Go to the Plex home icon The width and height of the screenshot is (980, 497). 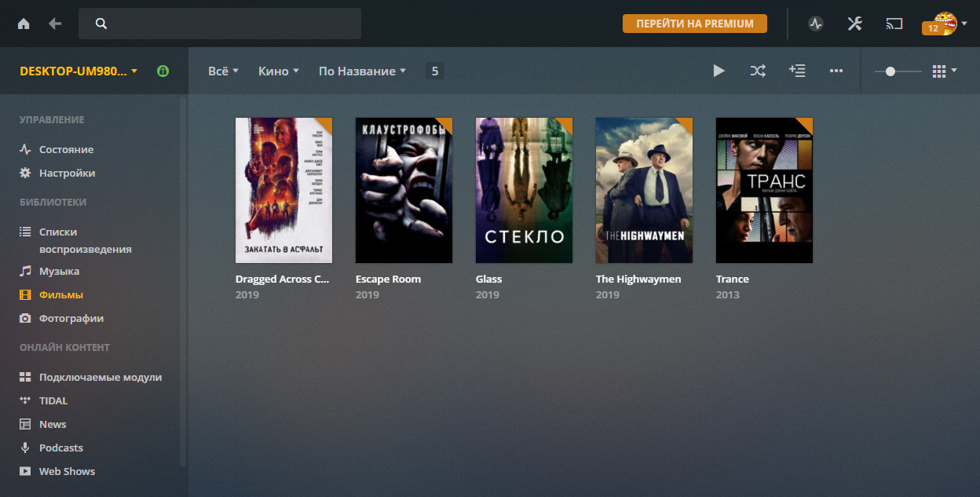click(x=24, y=24)
